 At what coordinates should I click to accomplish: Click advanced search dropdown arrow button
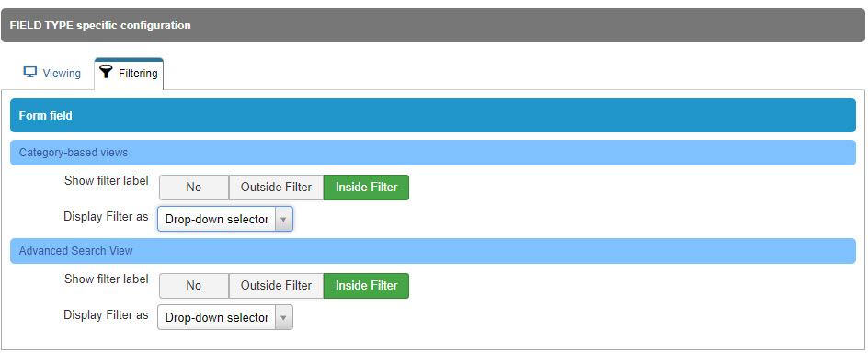[x=283, y=317]
